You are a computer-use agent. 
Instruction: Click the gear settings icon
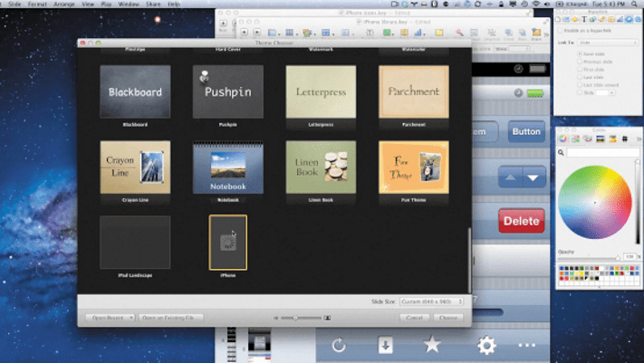pyautogui.click(x=486, y=345)
